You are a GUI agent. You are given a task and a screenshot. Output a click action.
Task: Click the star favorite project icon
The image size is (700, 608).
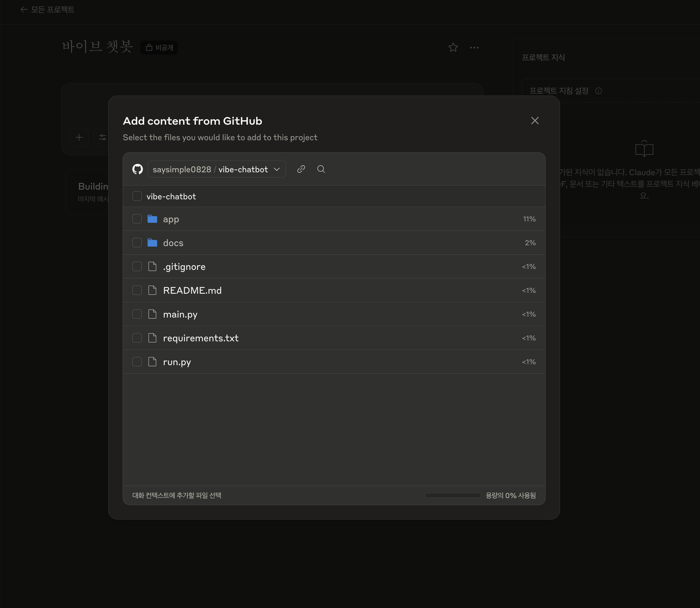pyautogui.click(x=453, y=48)
